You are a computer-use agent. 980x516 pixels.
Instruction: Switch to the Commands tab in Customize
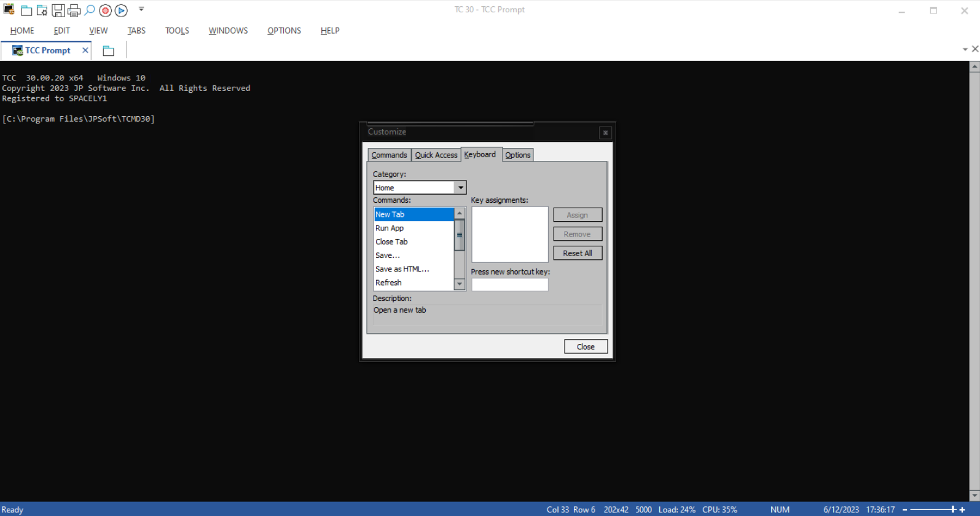pyautogui.click(x=389, y=155)
